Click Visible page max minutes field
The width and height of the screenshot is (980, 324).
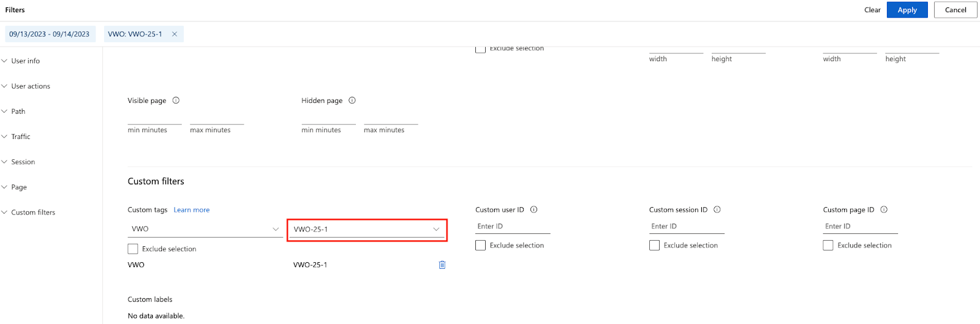[x=217, y=119]
